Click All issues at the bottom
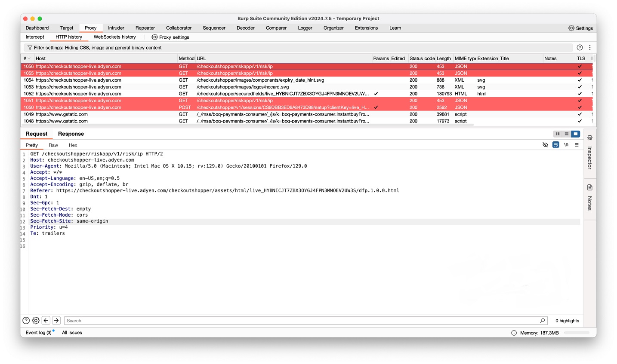The width and height of the screenshot is (617, 364). click(71, 332)
